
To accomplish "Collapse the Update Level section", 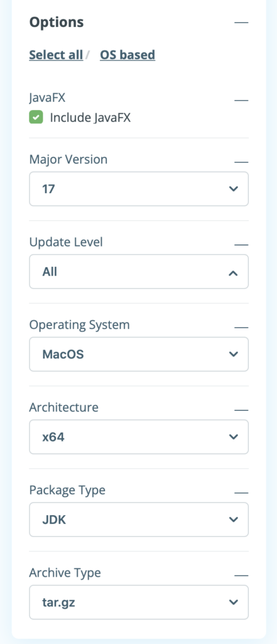I will click(241, 245).
